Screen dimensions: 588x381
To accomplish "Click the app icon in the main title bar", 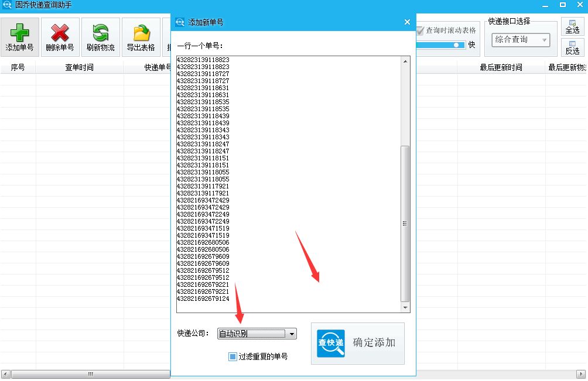I will pos(6,4).
